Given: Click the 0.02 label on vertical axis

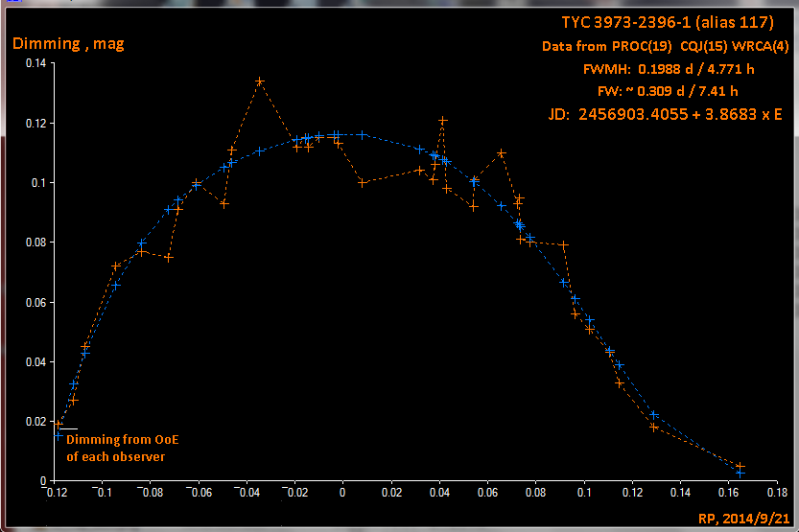Looking at the screenshot, I should (35, 421).
